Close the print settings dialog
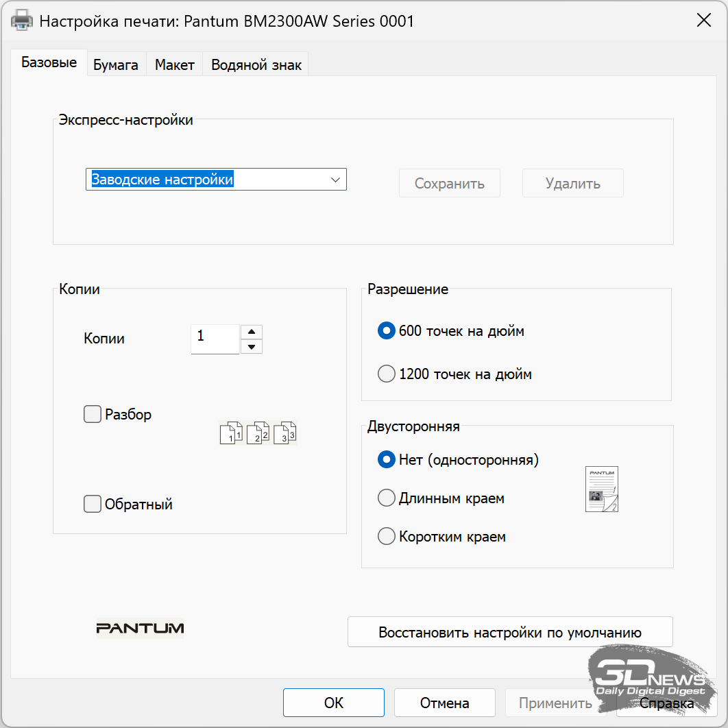Screen dimensions: 728x728 click(703, 21)
